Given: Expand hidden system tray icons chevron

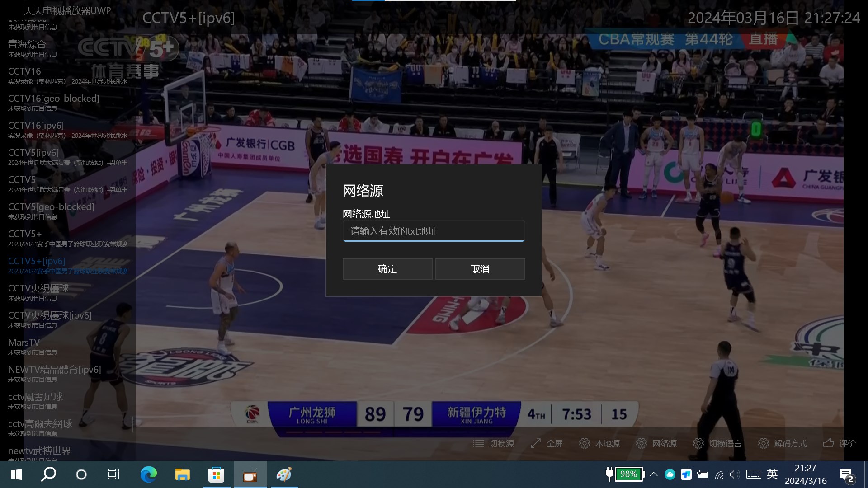Looking at the screenshot, I should [653, 474].
